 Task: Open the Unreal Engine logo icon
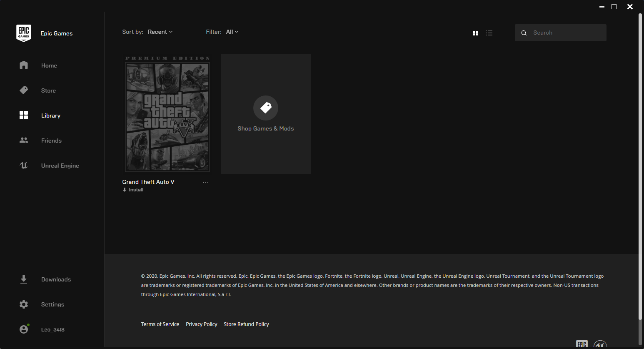coord(24,165)
